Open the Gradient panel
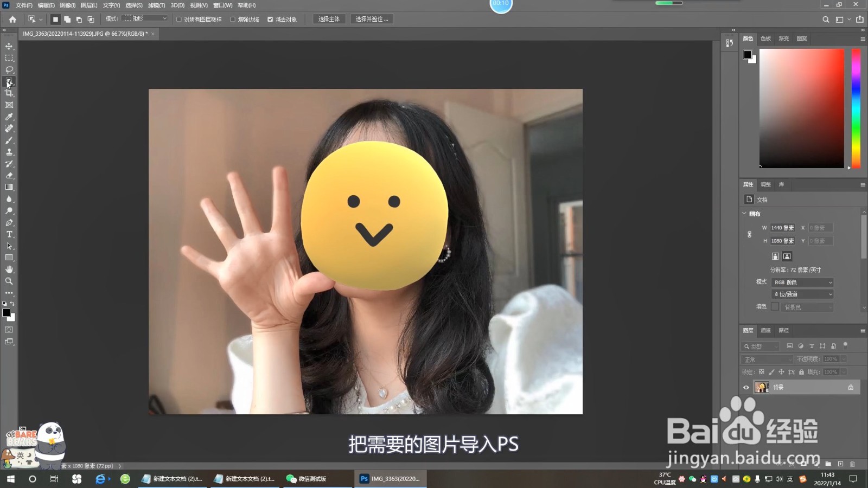868x488 pixels. click(x=783, y=38)
